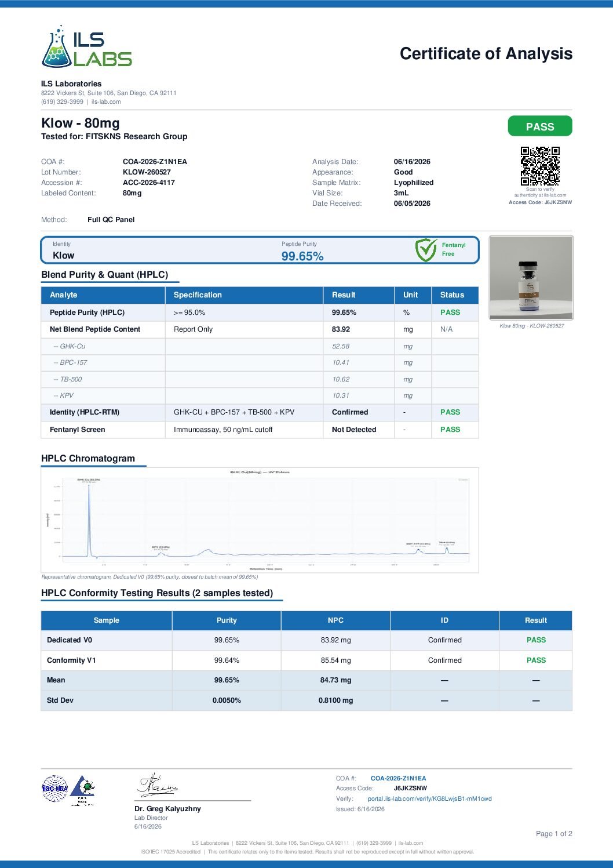Click the Blend Purity & Quant (HPLC) heading
The image size is (613, 868).
pyautogui.click(x=105, y=274)
